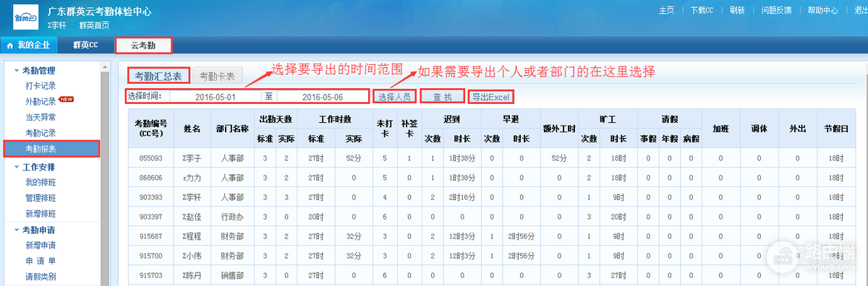Open 我的排班 in the sidebar

pyautogui.click(x=41, y=182)
